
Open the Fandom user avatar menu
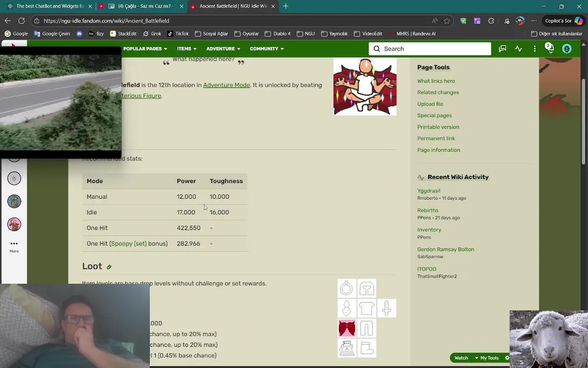[567, 49]
